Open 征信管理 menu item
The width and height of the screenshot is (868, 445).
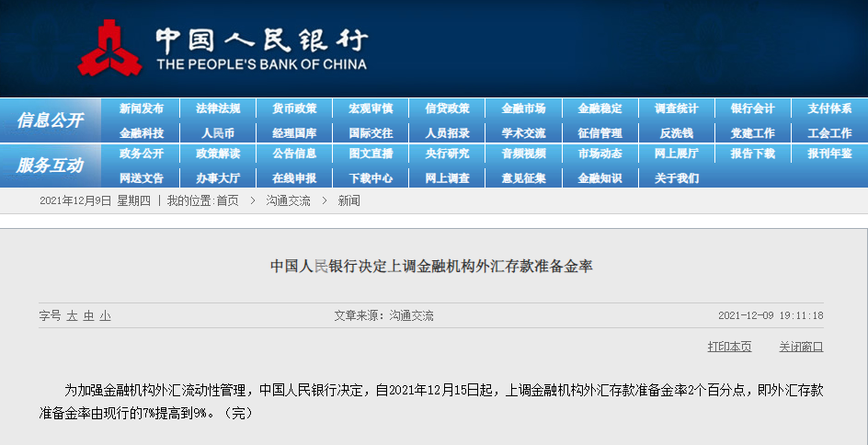(600, 132)
